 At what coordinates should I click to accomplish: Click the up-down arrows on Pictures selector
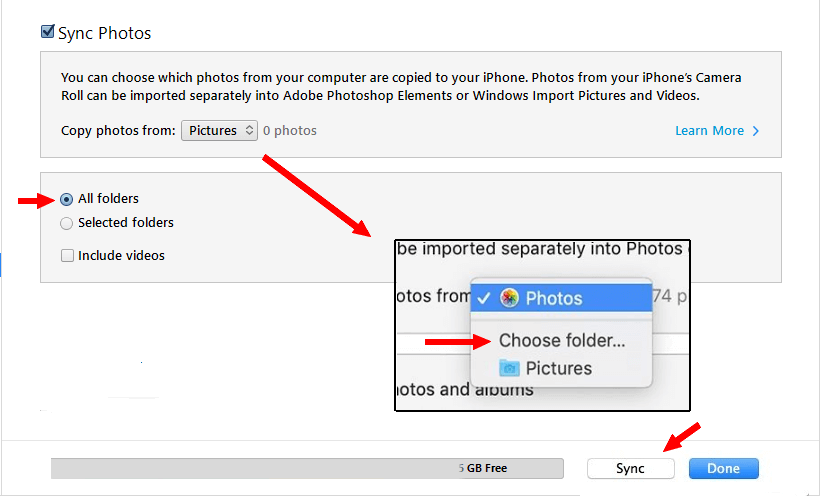click(x=249, y=130)
